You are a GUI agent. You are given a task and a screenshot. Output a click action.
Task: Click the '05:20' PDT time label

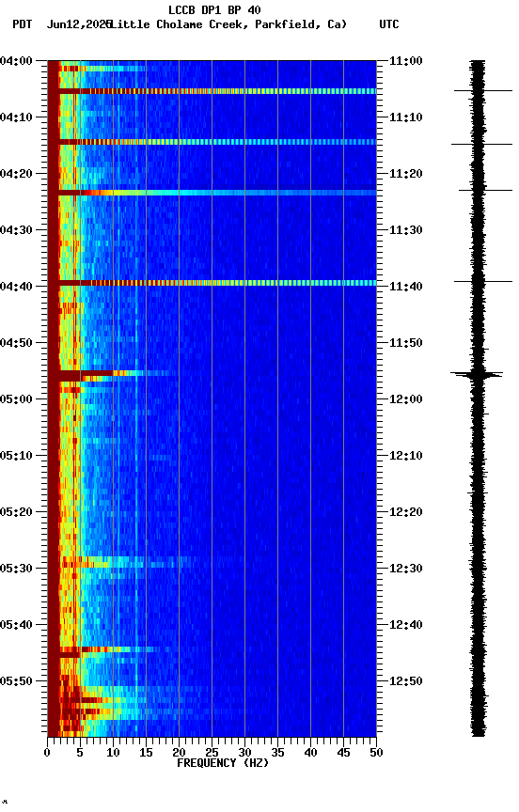tap(16, 512)
